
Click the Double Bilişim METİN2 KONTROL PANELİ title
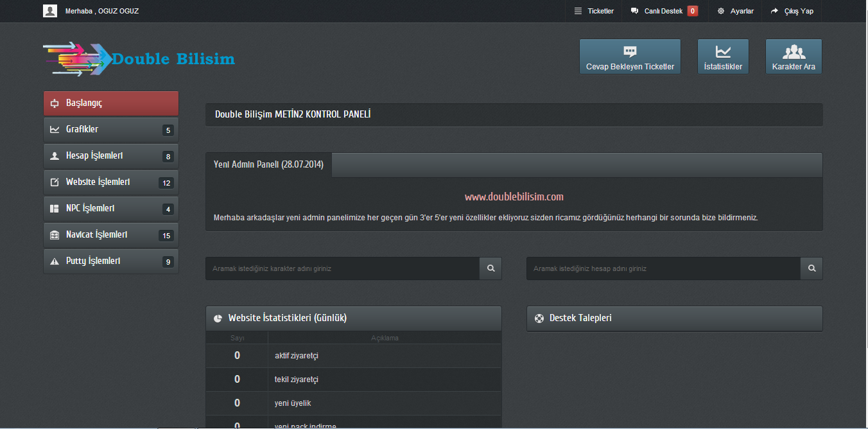click(x=293, y=115)
